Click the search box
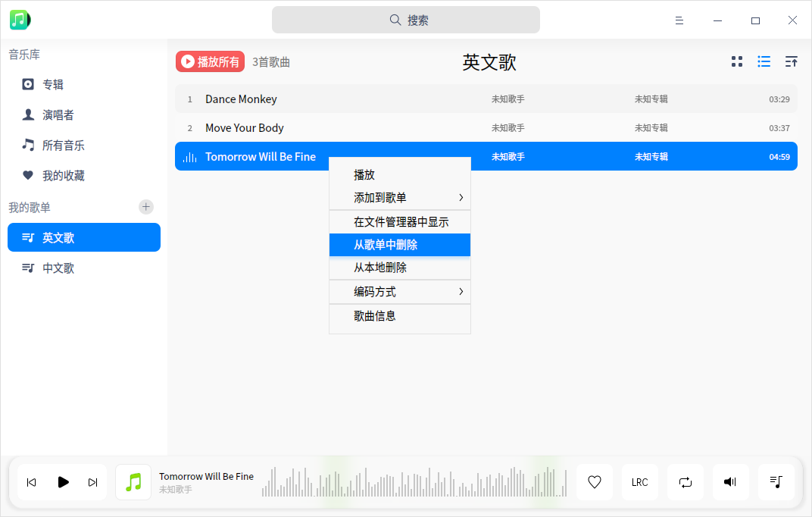The width and height of the screenshot is (812, 517). point(405,20)
